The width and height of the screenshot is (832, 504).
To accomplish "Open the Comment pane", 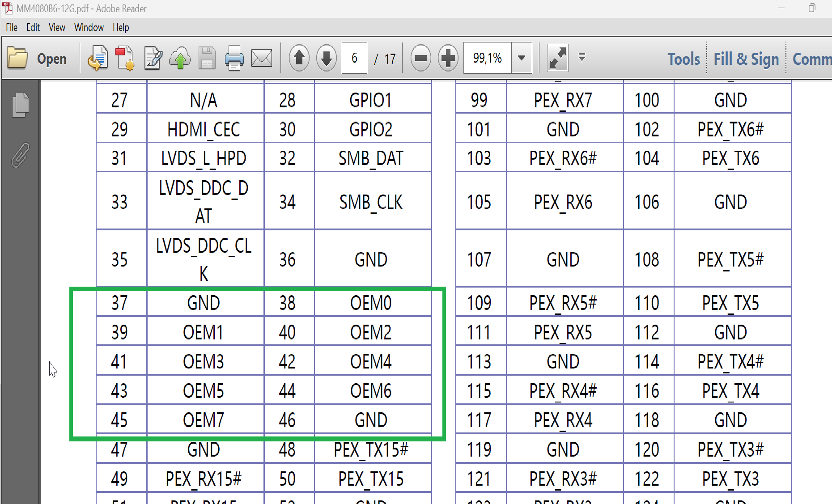I will click(x=812, y=59).
